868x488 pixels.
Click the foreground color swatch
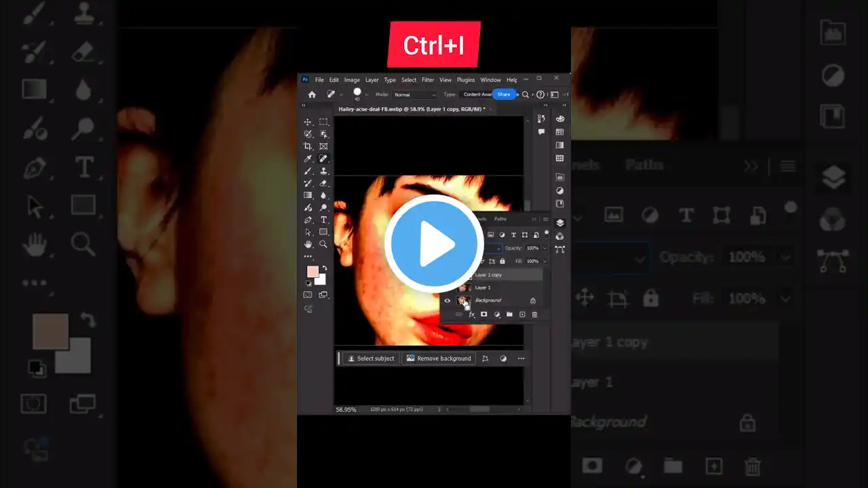(x=313, y=272)
